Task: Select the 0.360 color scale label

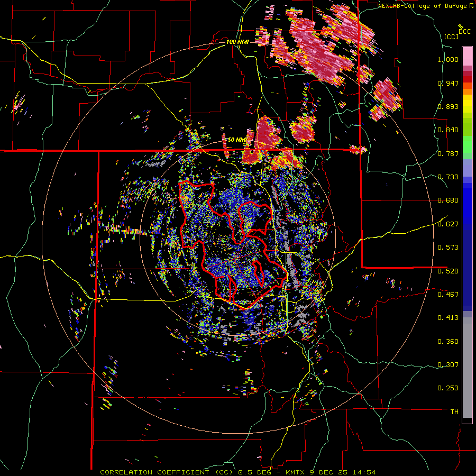Action: click(448, 342)
